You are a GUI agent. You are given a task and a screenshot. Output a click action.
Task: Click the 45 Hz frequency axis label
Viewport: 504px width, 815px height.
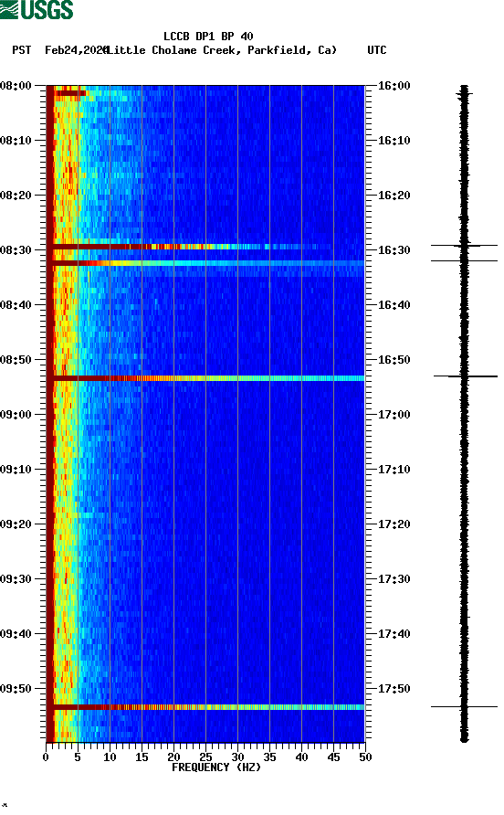tap(333, 757)
